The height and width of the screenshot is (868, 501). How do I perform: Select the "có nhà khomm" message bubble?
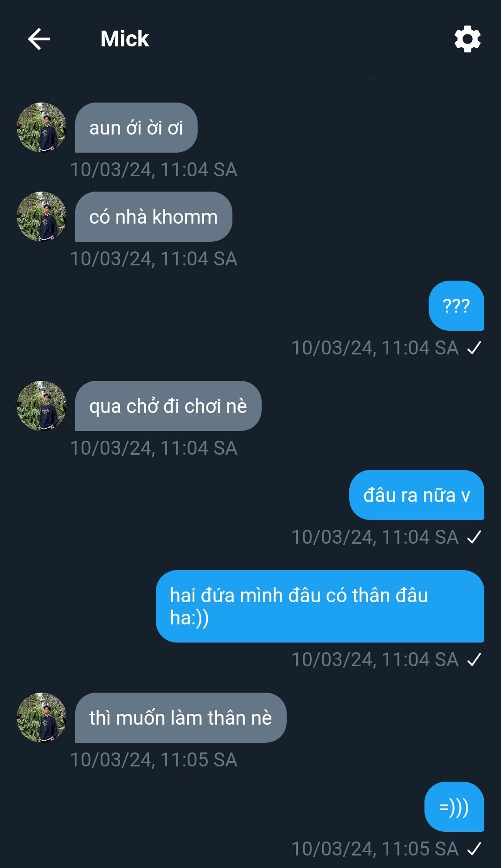click(153, 217)
